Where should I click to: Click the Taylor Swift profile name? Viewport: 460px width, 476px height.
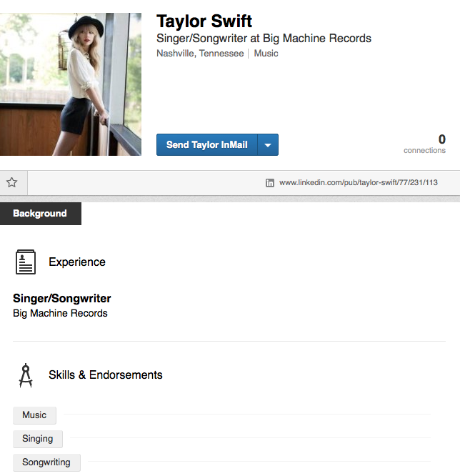[x=204, y=21]
